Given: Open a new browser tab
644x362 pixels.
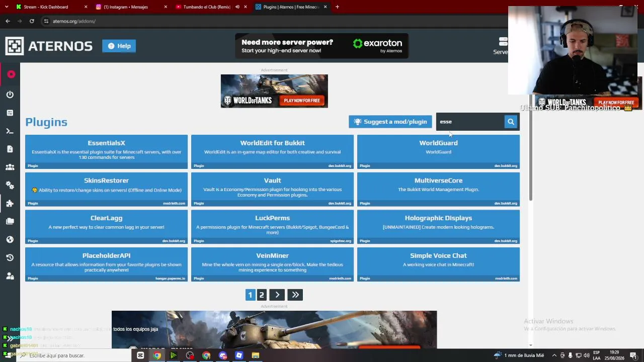Looking at the screenshot, I should (337, 7).
